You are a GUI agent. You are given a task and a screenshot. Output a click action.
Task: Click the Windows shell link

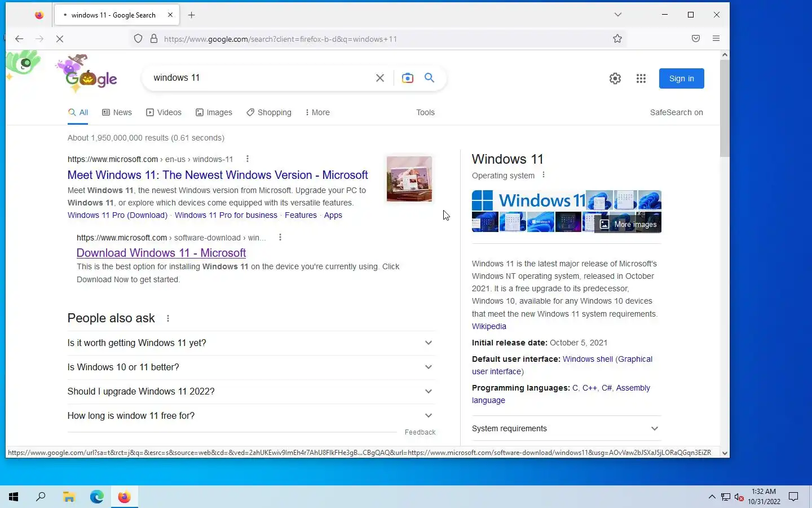coord(588,359)
